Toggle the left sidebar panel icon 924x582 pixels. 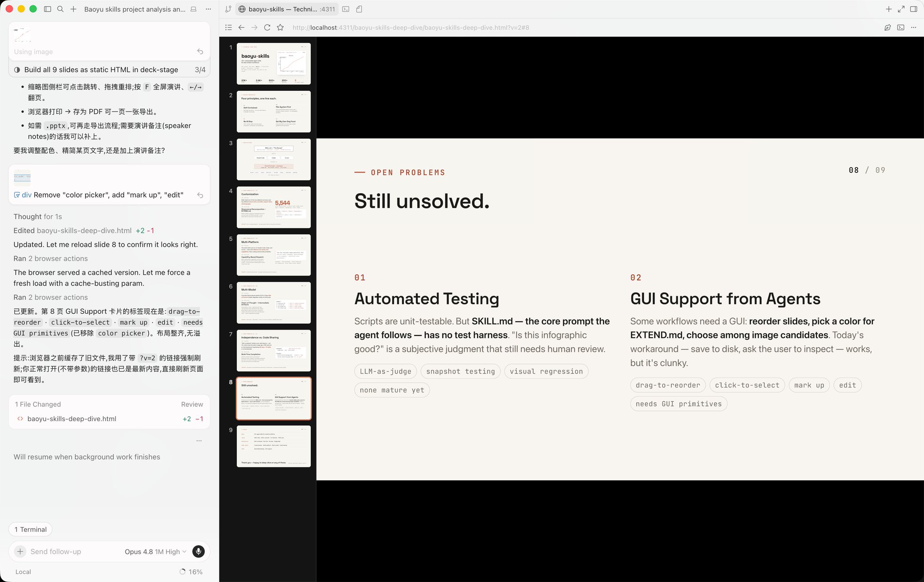point(47,9)
